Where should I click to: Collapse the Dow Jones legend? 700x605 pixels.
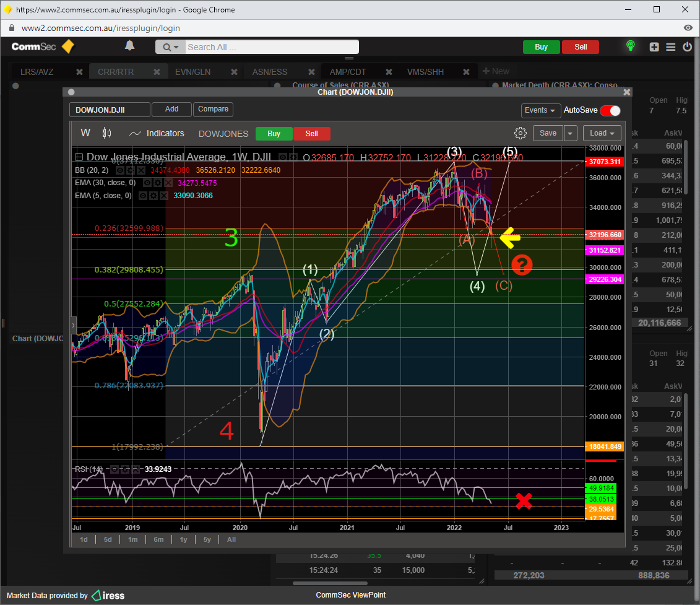click(x=79, y=157)
